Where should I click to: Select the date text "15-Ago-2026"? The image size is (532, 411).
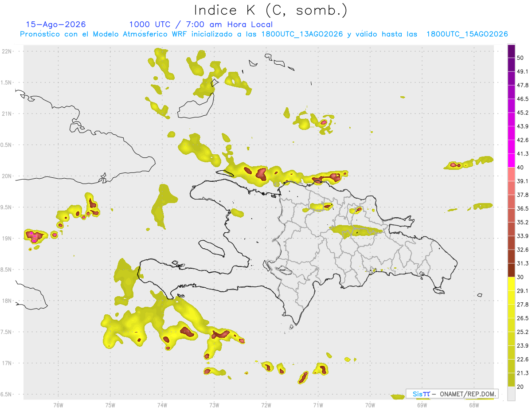[56, 24]
